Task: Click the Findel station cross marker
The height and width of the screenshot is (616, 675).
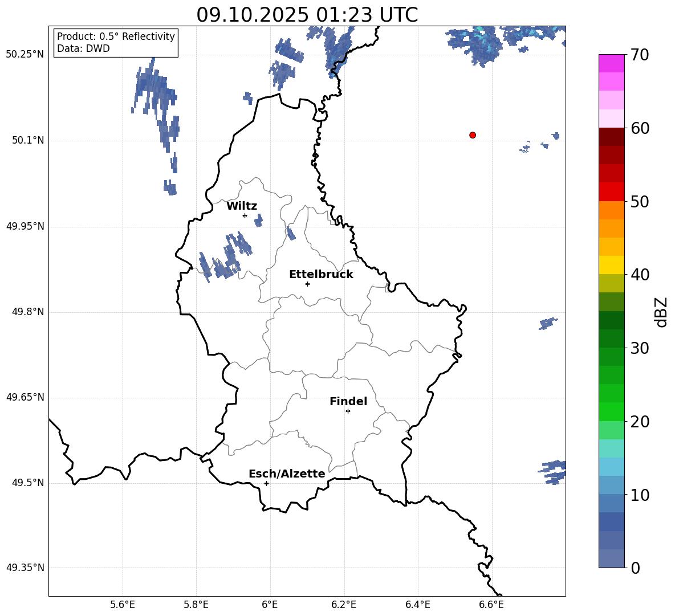Action: point(348,411)
